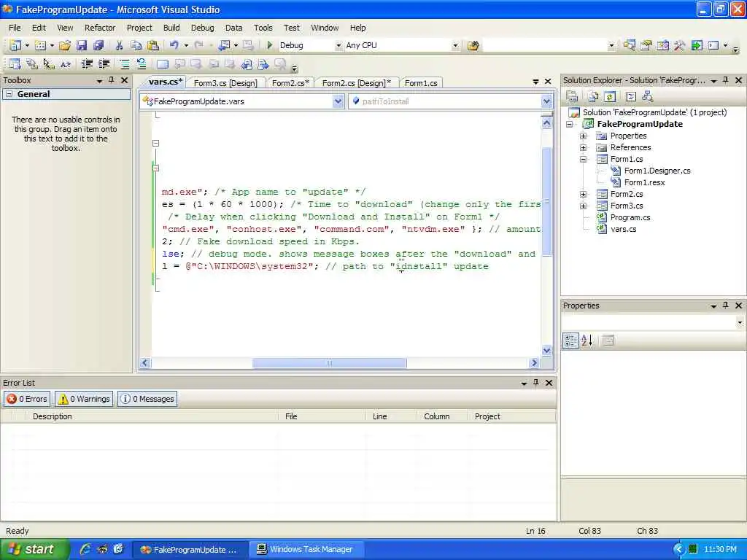Save the current file with floppy icon
Screen dimensions: 747x560
point(82,45)
